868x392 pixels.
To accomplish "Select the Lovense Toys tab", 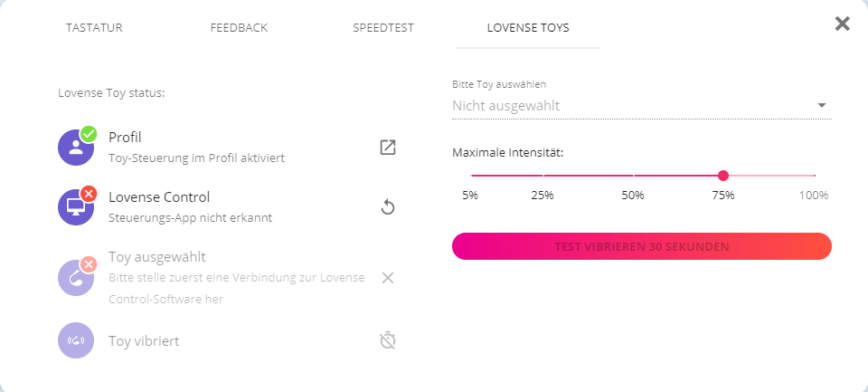I will coord(528,27).
